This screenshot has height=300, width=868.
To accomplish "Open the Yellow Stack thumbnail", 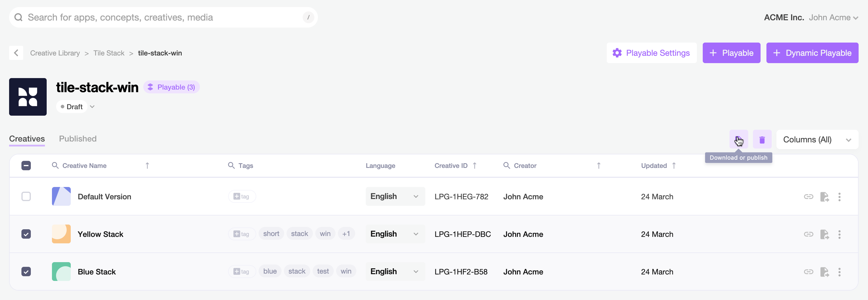I will (61, 234).
